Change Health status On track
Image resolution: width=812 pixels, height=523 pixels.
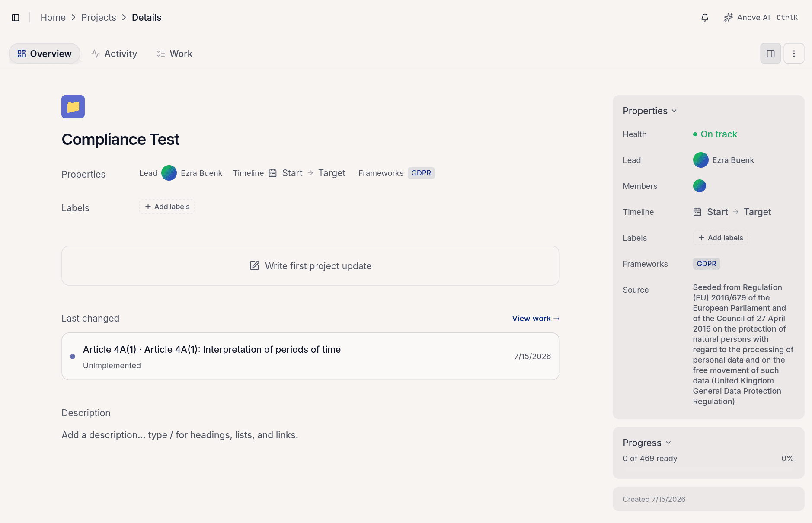tap(715, 134)
